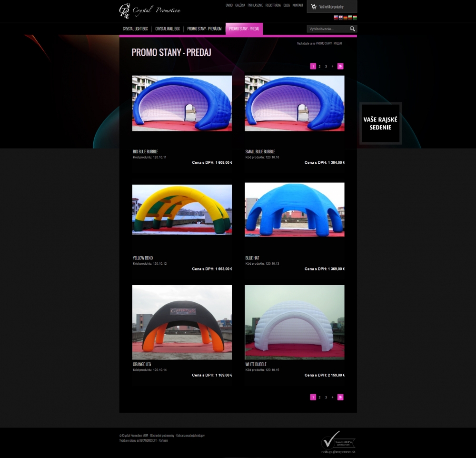
Task: Open PRIHLÁSENIE login link
Action: pyautogui.click(x=255, y=5)
